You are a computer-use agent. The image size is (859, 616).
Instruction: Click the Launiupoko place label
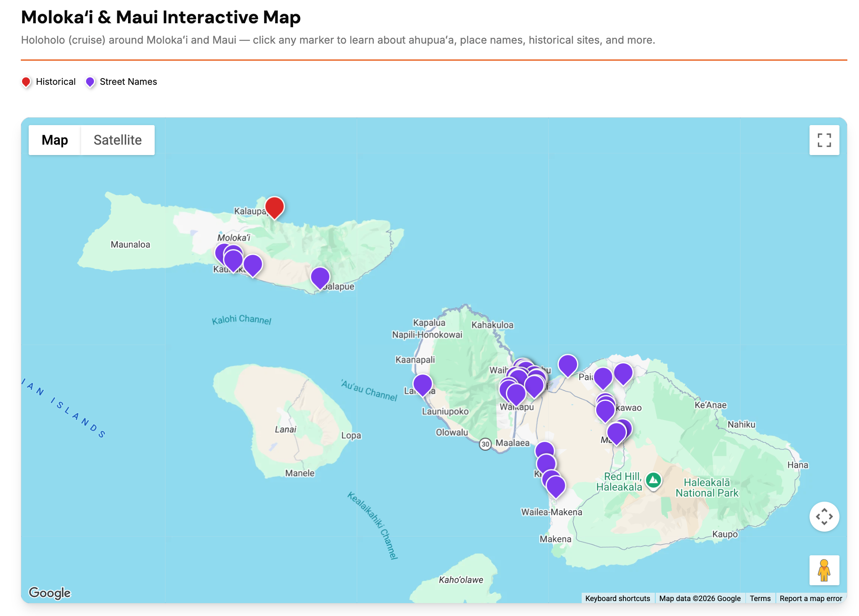[x=445, y=411]
